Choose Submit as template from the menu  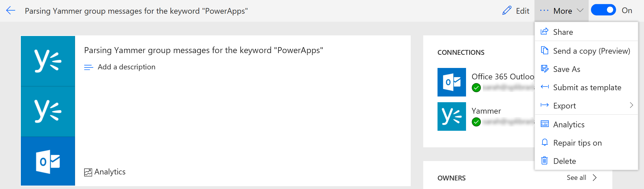(x=587, y=87)
